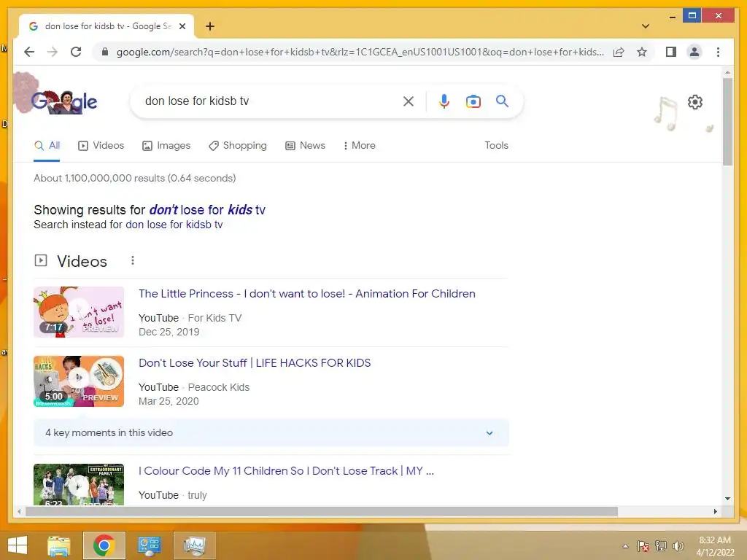
Task: Switch to the Shopping tab
Action: (238, 145)
